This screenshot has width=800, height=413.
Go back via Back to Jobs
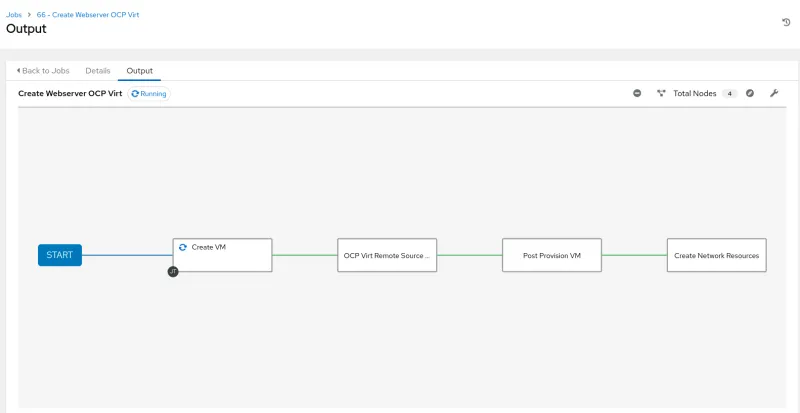[47, 71]
